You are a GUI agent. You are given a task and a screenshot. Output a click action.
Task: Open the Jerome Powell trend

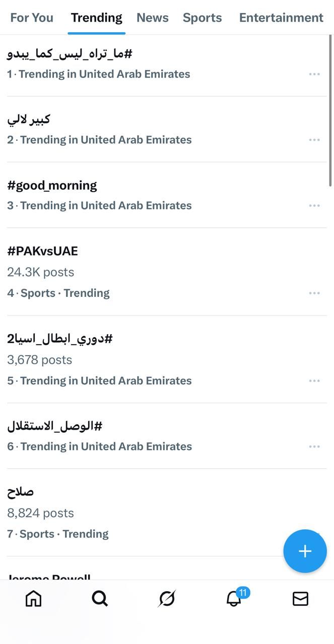[x=48, y=576]
